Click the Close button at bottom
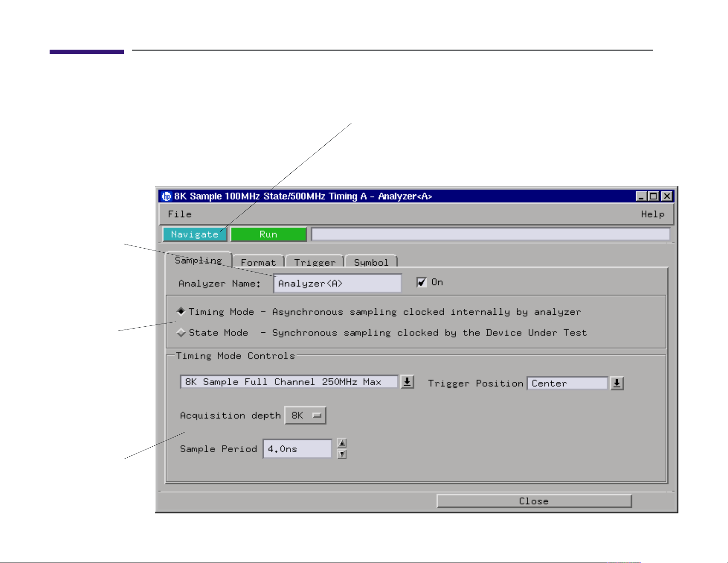The width and height of the screenshot is (728, 563). point(534,501)
